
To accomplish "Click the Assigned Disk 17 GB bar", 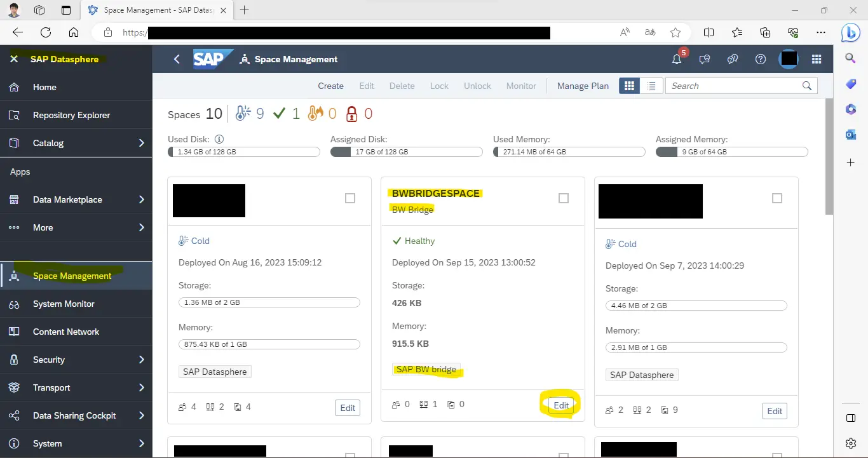I will (x=407, y=152).
